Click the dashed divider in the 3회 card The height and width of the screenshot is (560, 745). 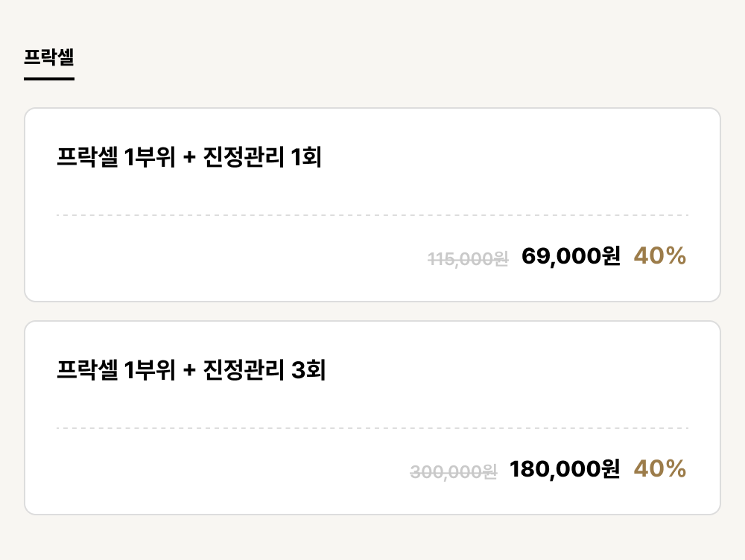(372, 428)
